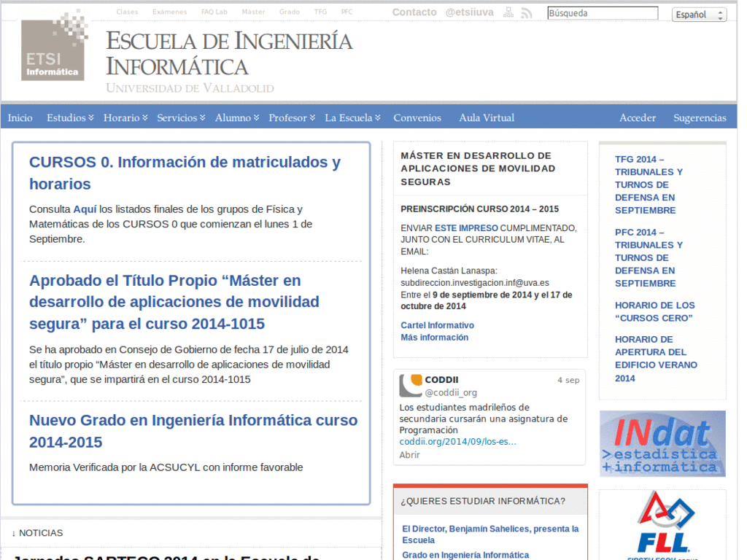Open the Máster top link
The image size is (747, 560).
[253, 12]
